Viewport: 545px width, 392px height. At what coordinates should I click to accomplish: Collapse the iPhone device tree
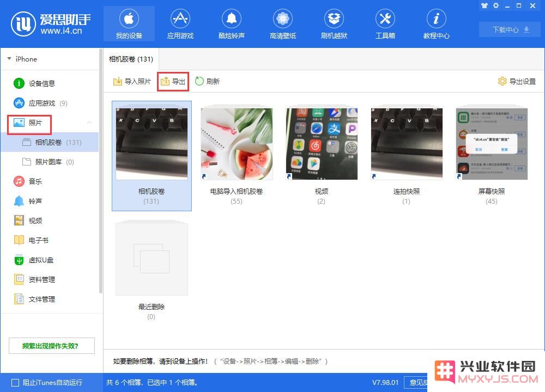pyautogui.click(x=9, y=59)
